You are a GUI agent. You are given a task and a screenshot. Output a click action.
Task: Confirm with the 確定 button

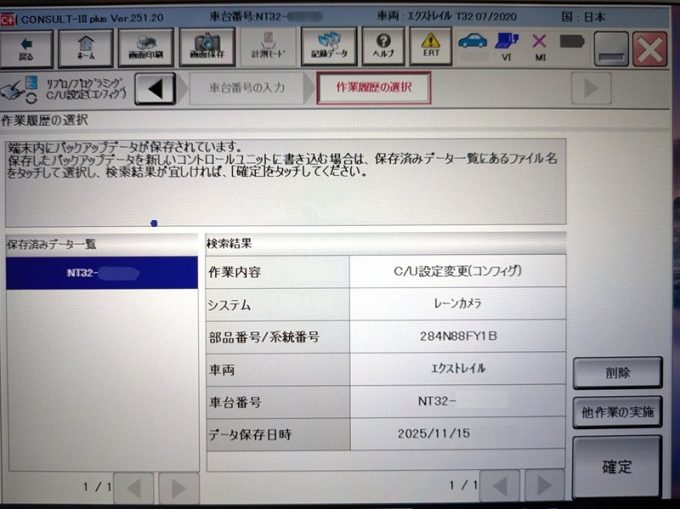click(x=616, y=466)
